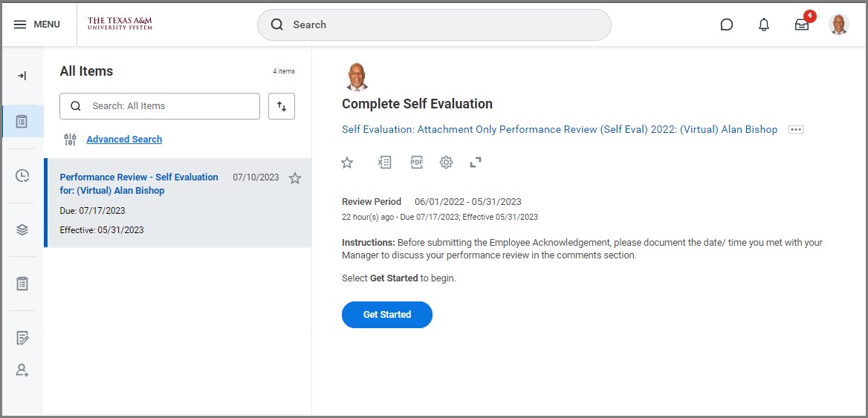Image resolution: width=868 pixels, height=418 pixels.
Task: Open the Archive clock icon in sidebar
Action: point(22,176)
